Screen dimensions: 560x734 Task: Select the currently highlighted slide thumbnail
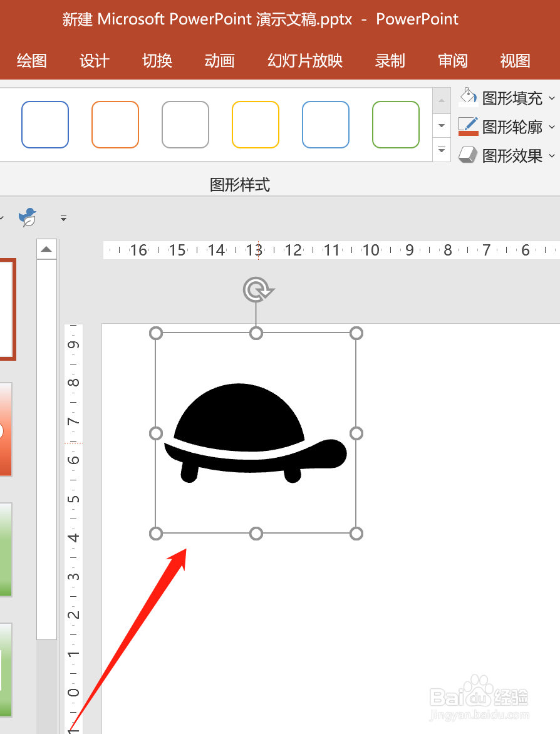[x=8, y=309]
